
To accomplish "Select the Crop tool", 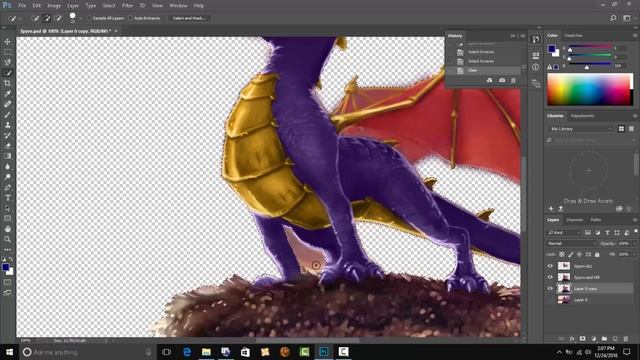I will coord(7,83).
